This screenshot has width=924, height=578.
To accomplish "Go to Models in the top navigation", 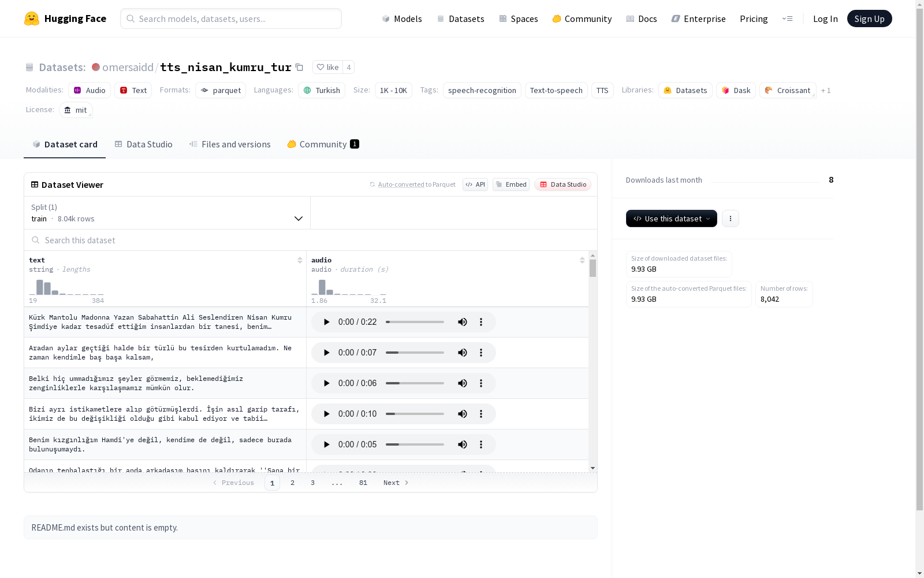I will [x=402, y=18].
